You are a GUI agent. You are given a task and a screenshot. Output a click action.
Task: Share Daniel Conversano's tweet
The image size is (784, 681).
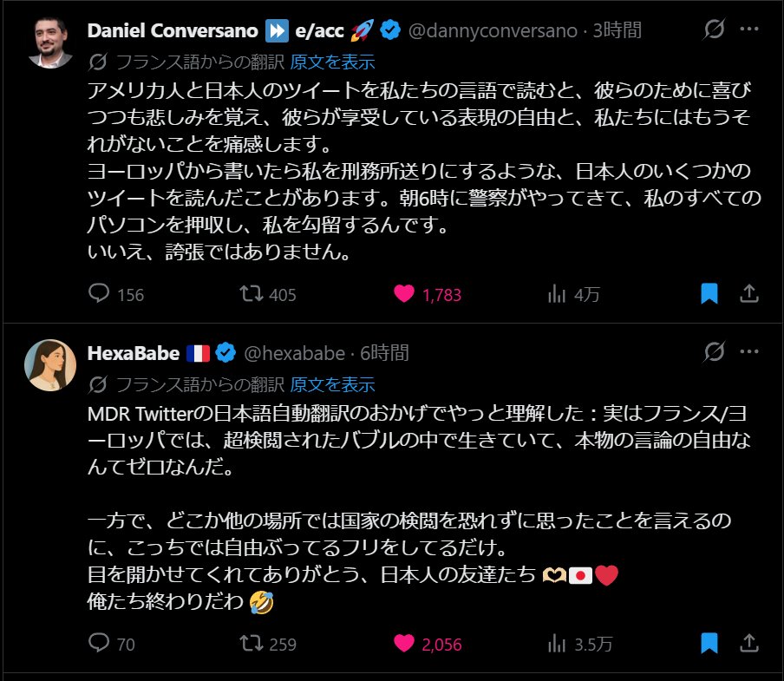click(x=748, y=294)
